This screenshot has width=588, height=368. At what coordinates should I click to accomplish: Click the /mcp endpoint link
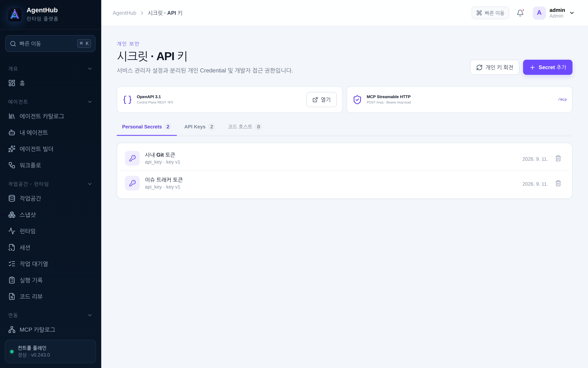(x=562, y=99)
